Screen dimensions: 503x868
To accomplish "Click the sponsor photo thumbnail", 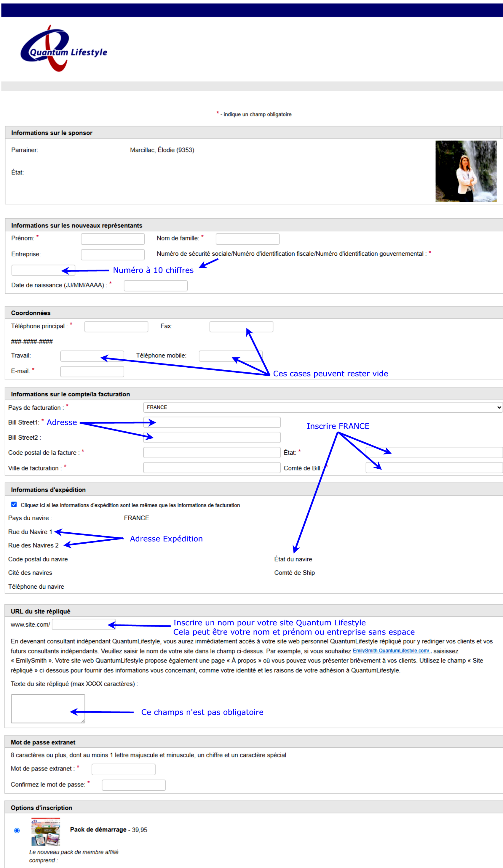I will tap(466, 171).
